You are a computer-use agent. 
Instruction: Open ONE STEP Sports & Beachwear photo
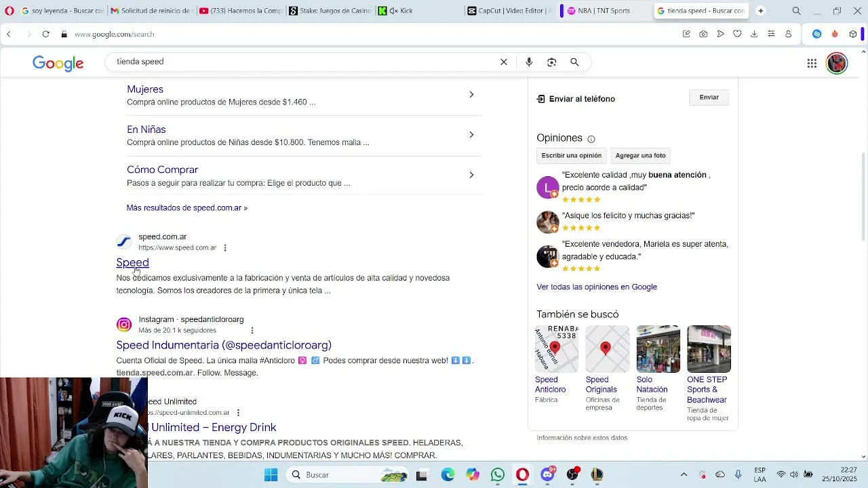coord(709,349)
